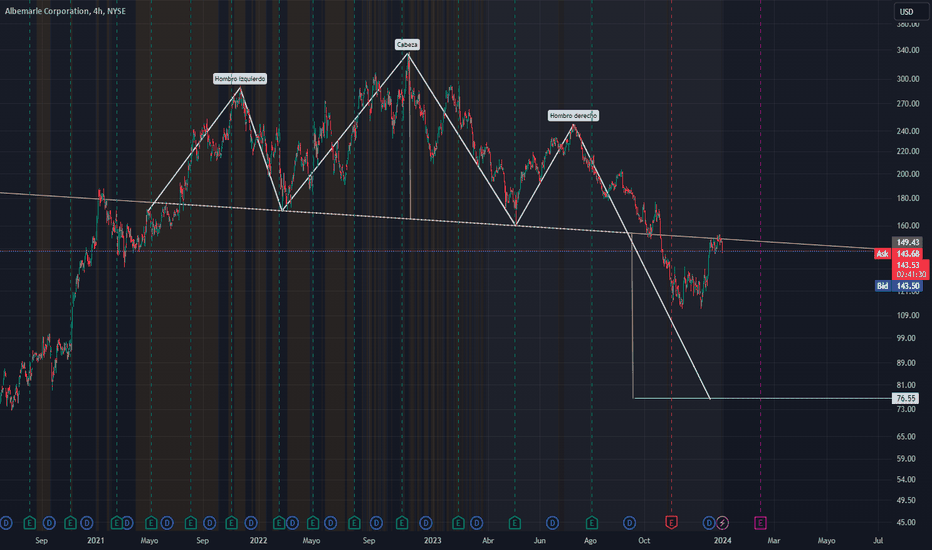Open the dividend D marker above the 2023 label
This screenshot has width=932, height=550.
click(x=426, y=523)
